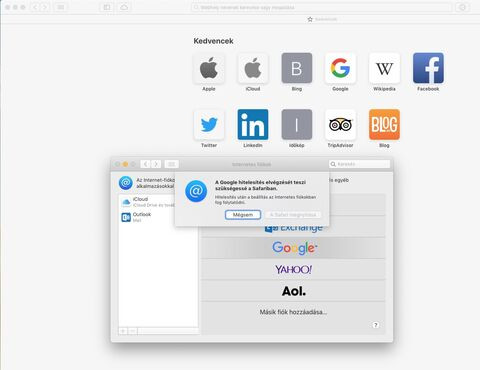Click the Kedvencek heading
480x370 pixels.
point(213,41)
